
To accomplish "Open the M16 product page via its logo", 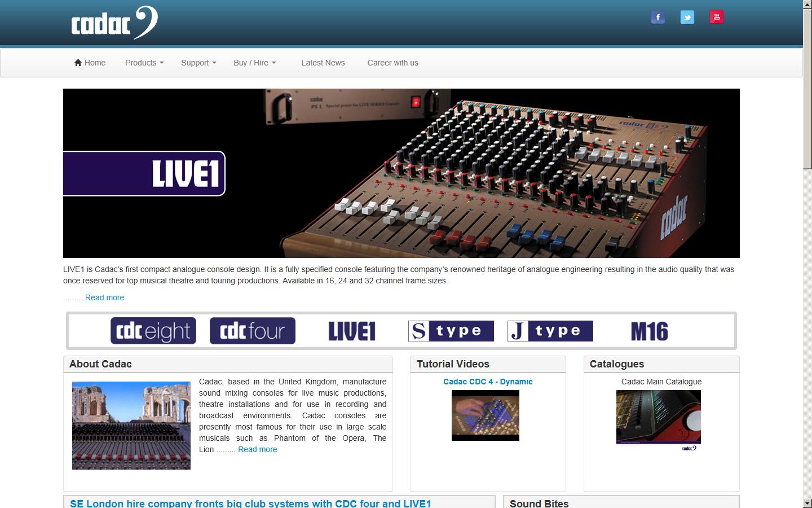I will click(x=648, y=332).
